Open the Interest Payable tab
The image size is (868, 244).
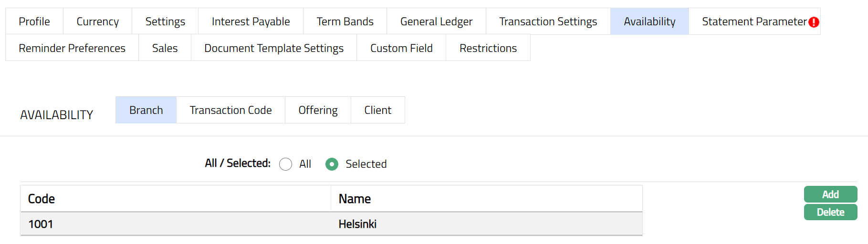pyautogui.click(x=251, y=21)
